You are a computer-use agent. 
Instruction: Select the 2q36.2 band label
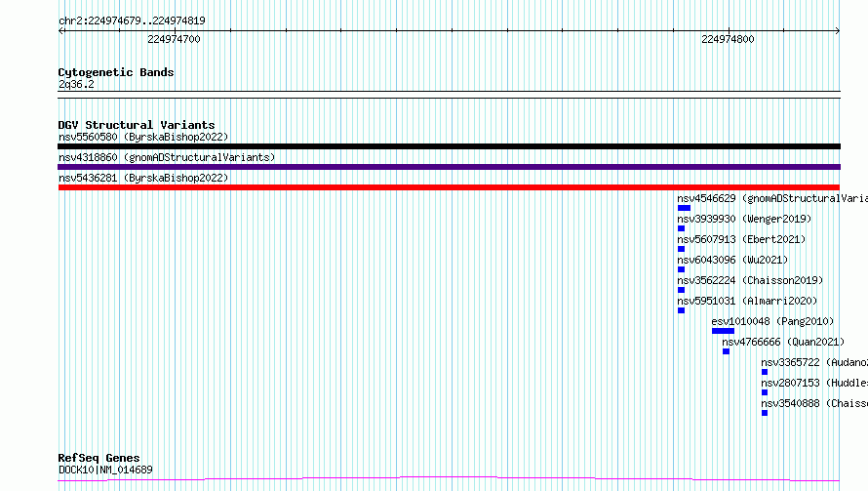pos(76,84)
